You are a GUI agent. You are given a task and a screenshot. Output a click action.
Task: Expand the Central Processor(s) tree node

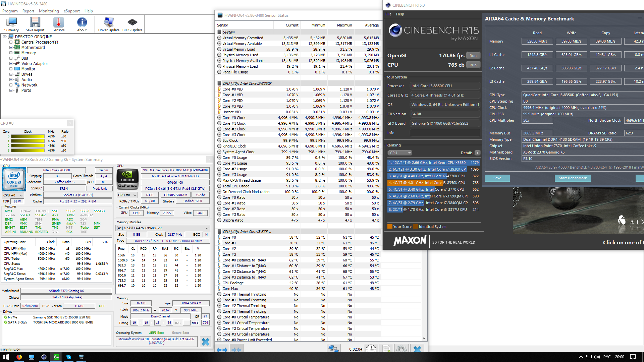[11, 42]
